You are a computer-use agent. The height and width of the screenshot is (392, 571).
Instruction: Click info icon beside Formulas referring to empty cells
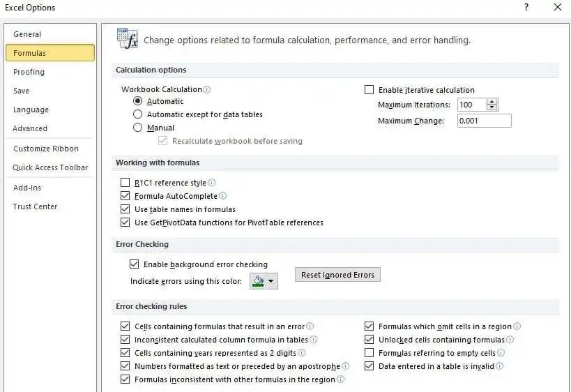(x=501, y=353)
